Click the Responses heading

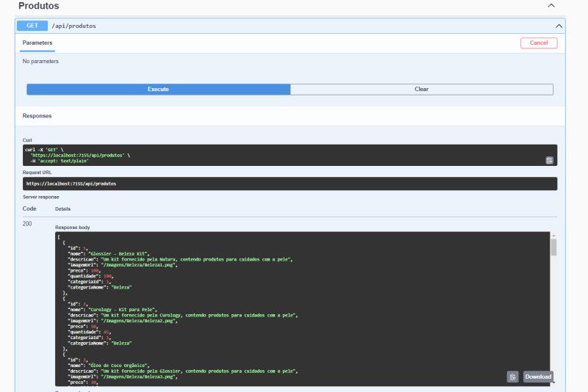pyautogui.click(x=37, y=116)
